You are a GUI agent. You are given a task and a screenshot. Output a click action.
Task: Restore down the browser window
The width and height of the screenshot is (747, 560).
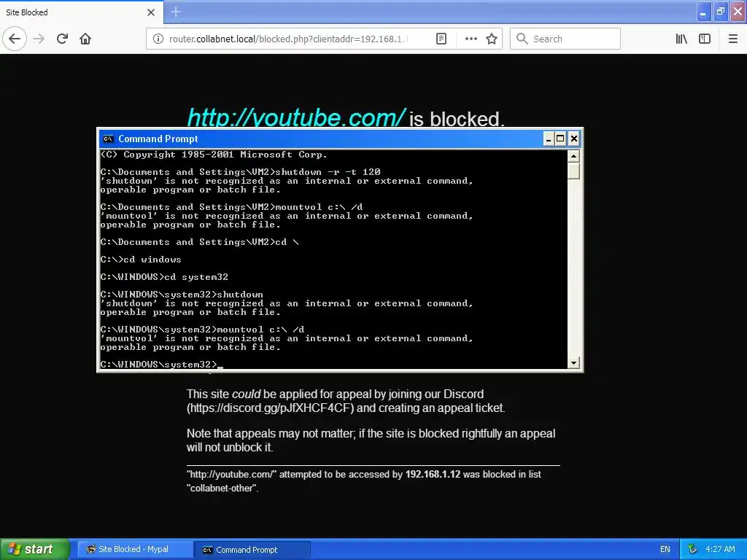tap(720, 12)
